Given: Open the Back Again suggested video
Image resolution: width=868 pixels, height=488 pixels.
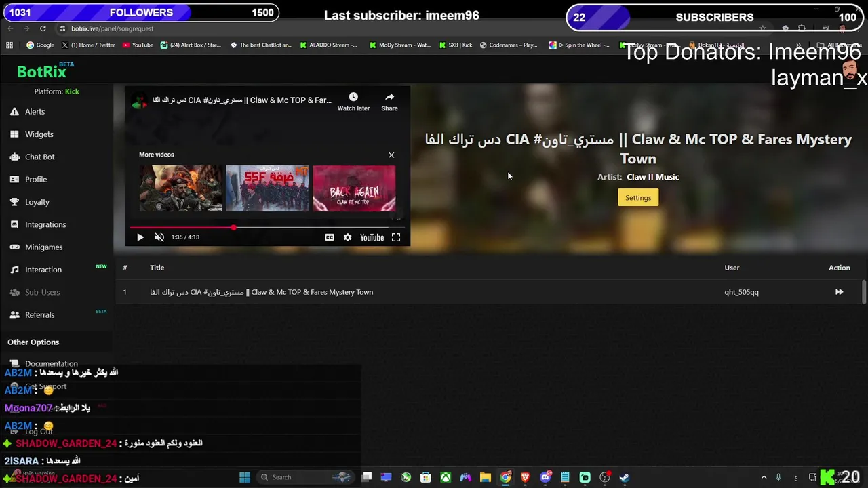Looking at the screenshot, I should pyautogui.click(x=354, y=188).
